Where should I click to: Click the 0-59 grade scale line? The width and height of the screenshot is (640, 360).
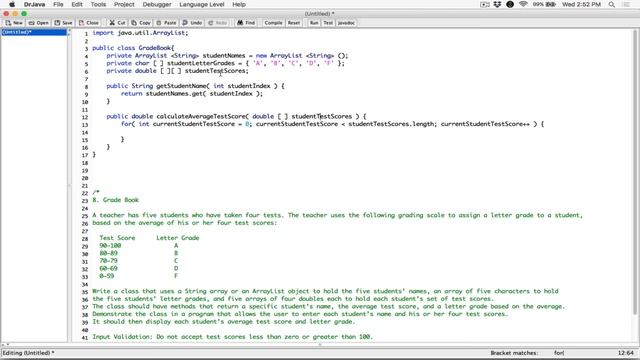[139, 276]
